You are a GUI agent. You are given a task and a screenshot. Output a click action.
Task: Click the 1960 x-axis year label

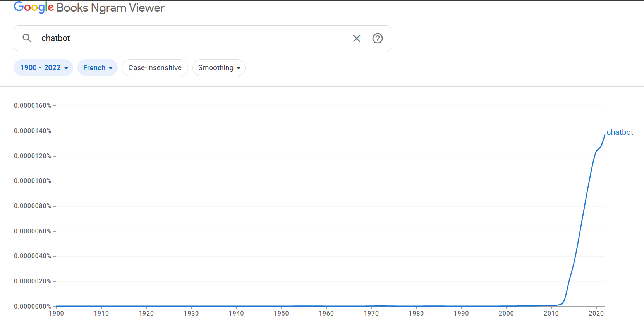click(326, 313)
